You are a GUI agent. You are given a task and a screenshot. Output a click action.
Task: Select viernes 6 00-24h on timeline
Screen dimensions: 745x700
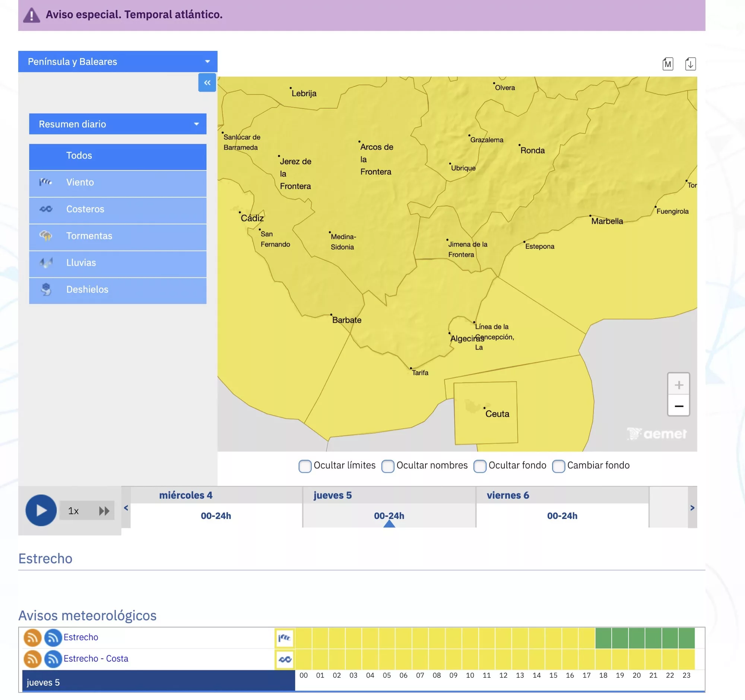click(x=562, y=516)
